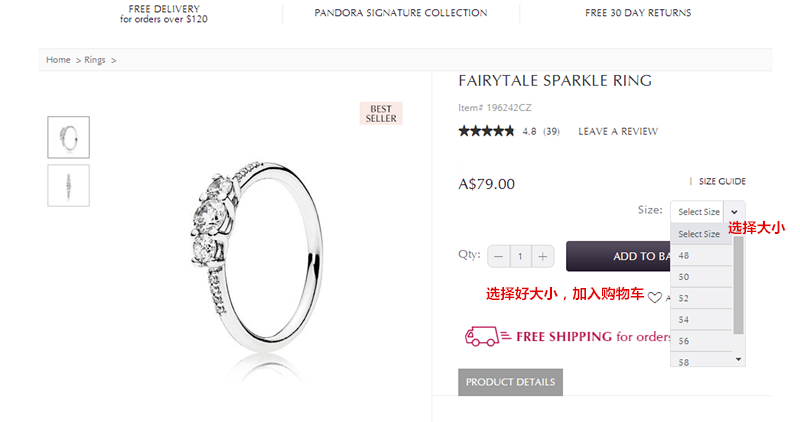Open Leave a Review link
This screenshot has width=800, height=422.
[x=618, y=132]
